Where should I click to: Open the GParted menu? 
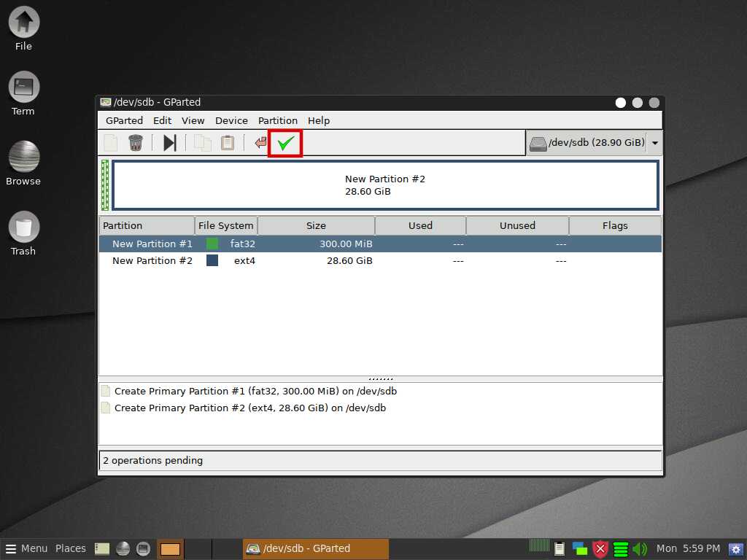124,120
